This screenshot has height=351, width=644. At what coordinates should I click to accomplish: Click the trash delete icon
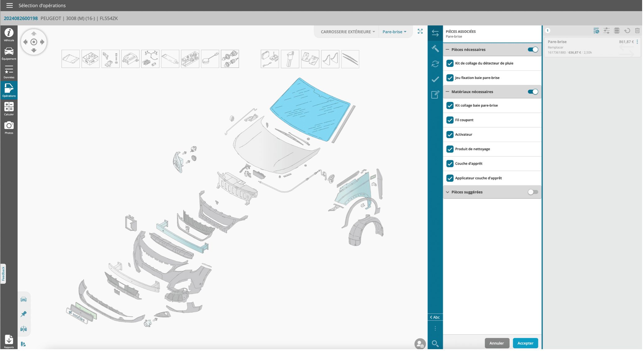pos(637,31)
